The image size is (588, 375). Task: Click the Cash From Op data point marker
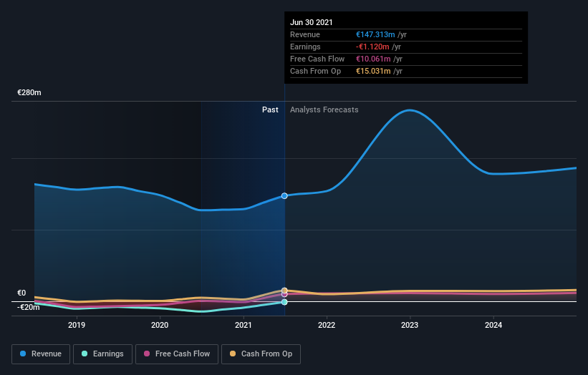pos(284,291)
